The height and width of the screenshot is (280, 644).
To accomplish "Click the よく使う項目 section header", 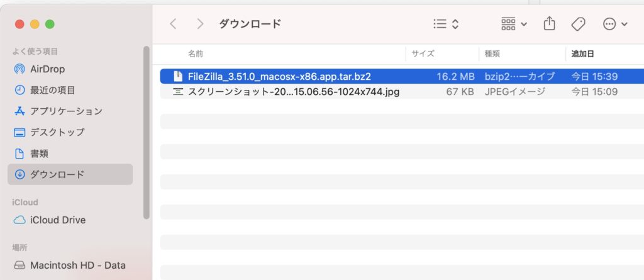I will [x=35, y=52].
